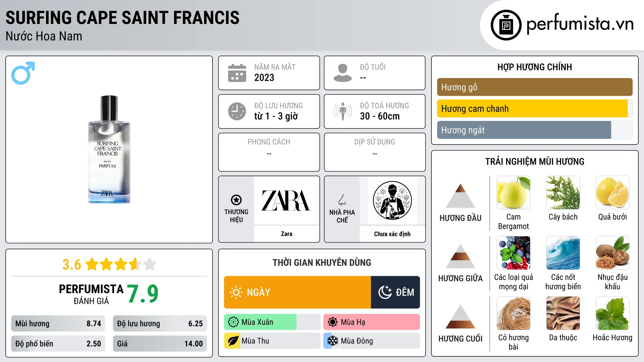
Task: Click the DỊP SỬ DỤNG occasion card
Action: click(375, 152)
